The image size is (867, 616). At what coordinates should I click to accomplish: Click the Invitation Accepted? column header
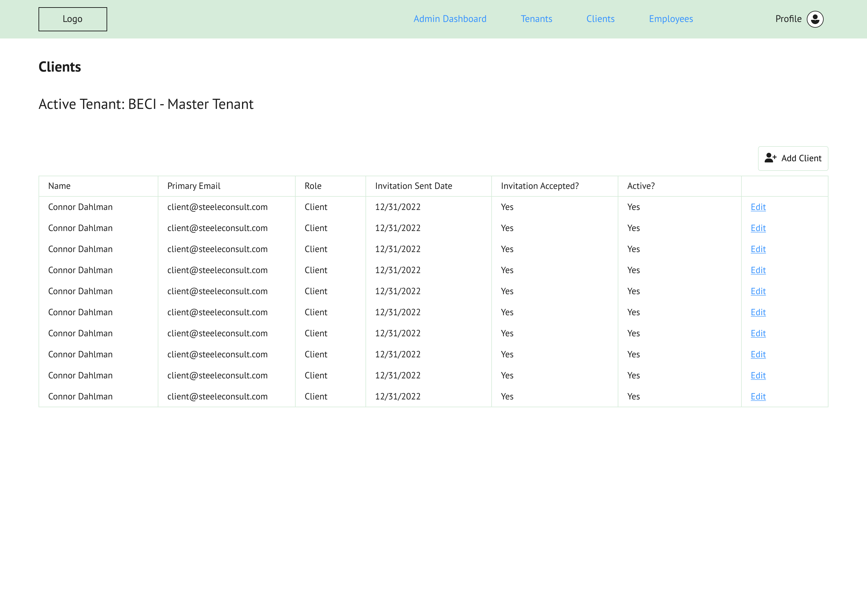539,186
